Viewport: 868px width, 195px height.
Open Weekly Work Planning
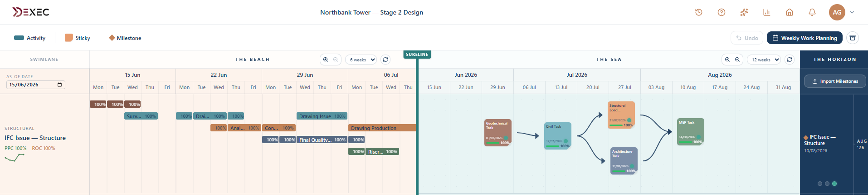805,38
